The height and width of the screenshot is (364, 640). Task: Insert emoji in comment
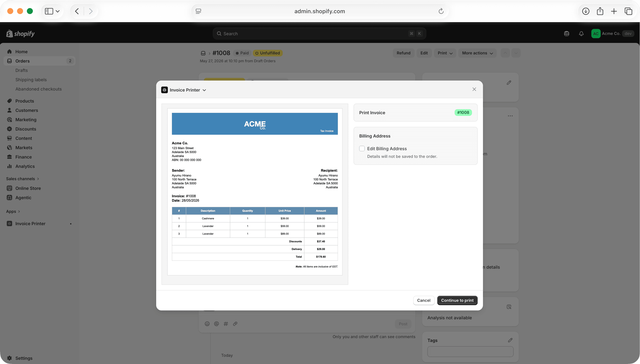pyautogui.click(x=207, y=324)
